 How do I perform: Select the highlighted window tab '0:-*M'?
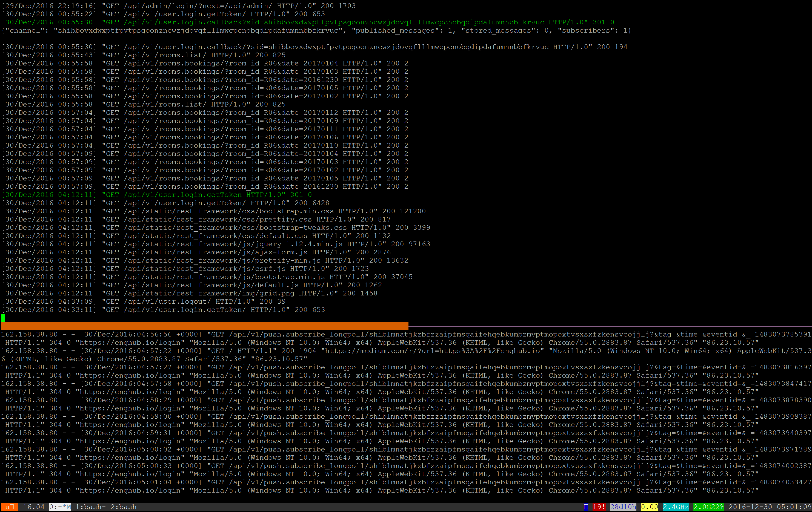click(x=60, y=507)
